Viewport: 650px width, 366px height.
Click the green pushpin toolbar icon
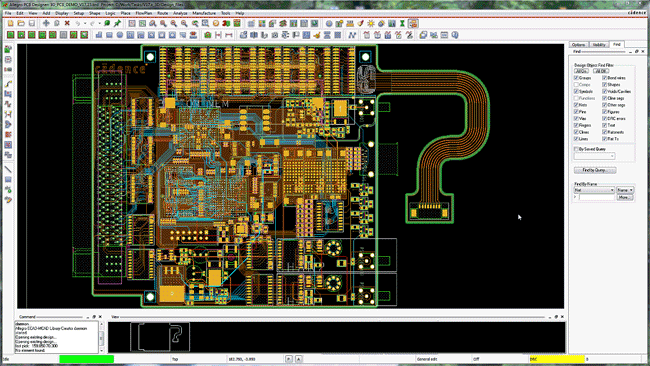117,24
